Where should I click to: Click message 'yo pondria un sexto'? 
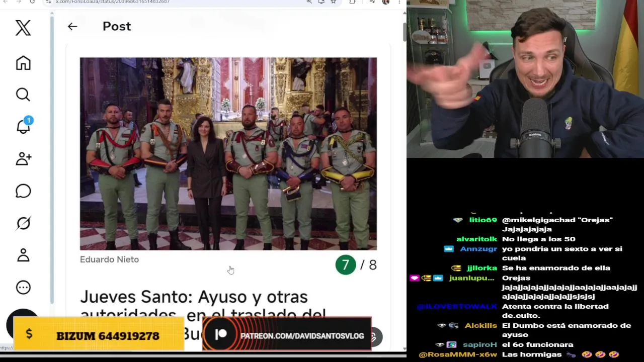(562, 253)
